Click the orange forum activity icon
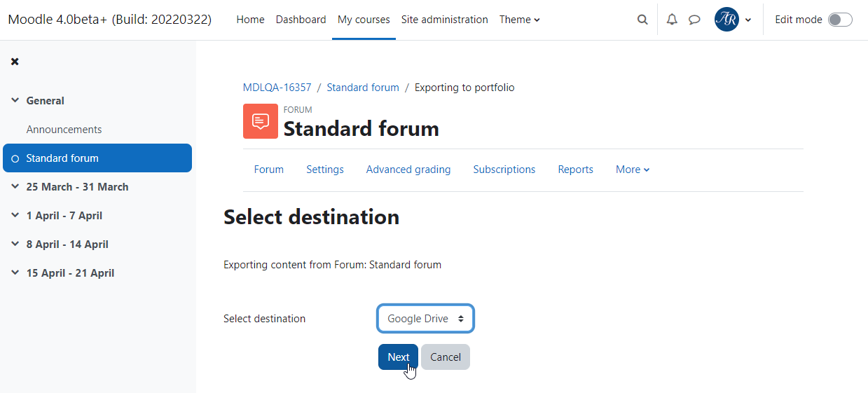The width and height of the screenshot is (868, 393). click(261, 121)
